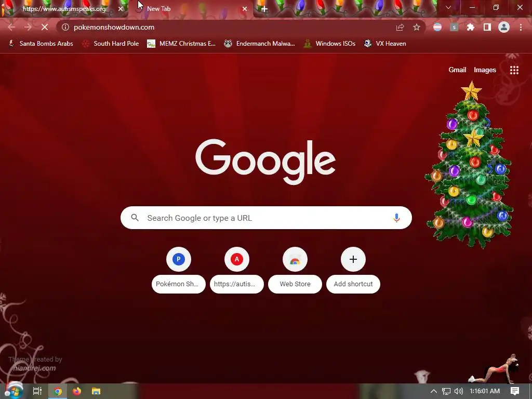Click the Add shortcut plus icon
This screenshot has width=532, height=399.
coord(353,259)
